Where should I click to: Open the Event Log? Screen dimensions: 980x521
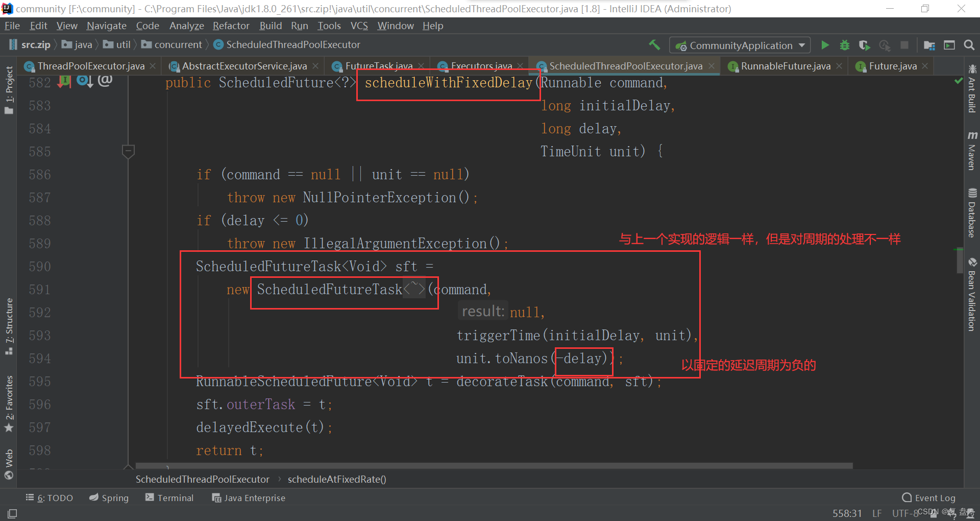tap(929, 498)
